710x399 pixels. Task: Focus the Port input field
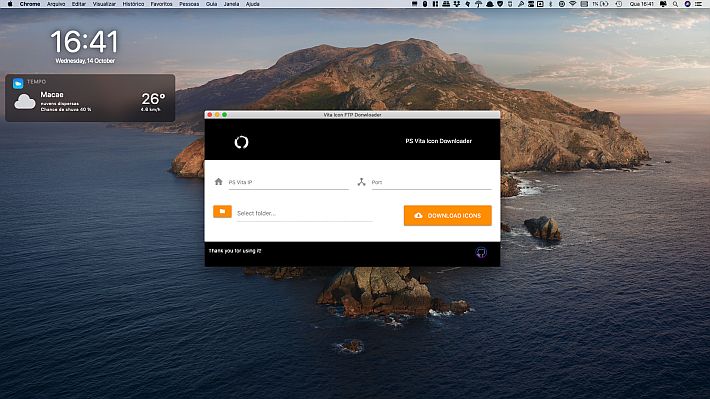point(431,183)
